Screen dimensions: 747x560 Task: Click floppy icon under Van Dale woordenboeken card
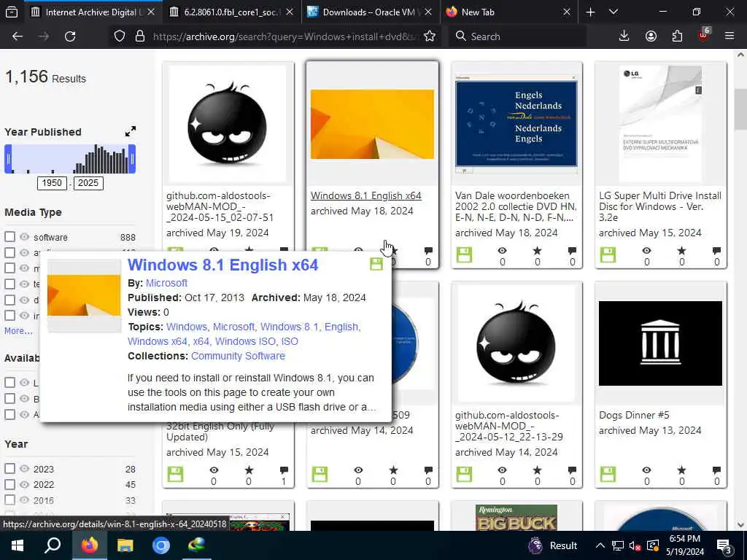coord(464,255)
